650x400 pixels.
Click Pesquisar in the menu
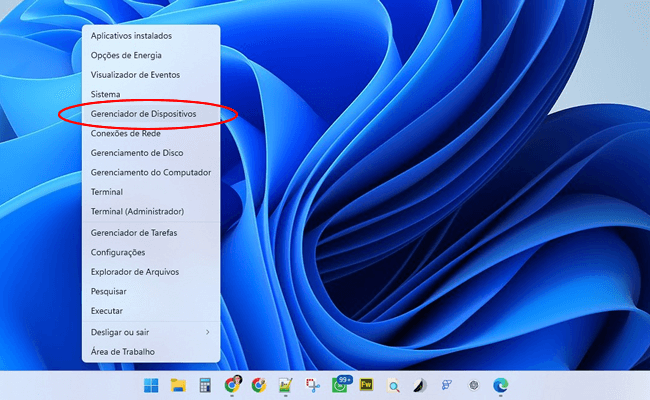pos(151,291)
